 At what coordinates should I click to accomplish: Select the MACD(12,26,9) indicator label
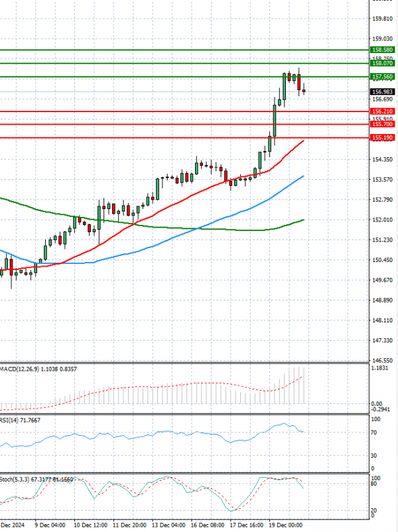[38, 369]
